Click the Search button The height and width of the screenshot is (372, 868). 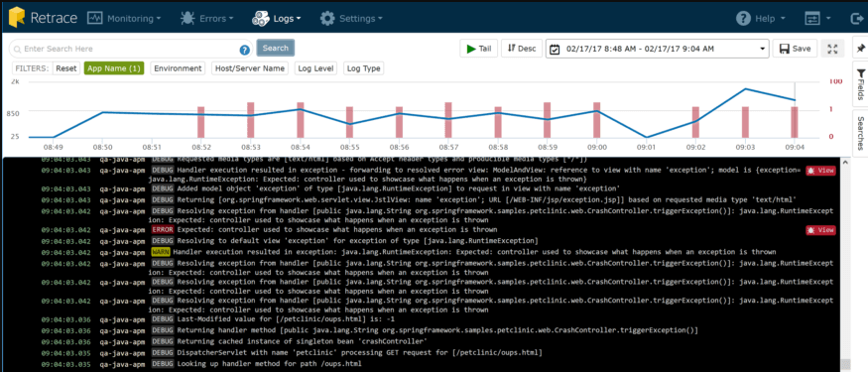(x=276, y=49)
